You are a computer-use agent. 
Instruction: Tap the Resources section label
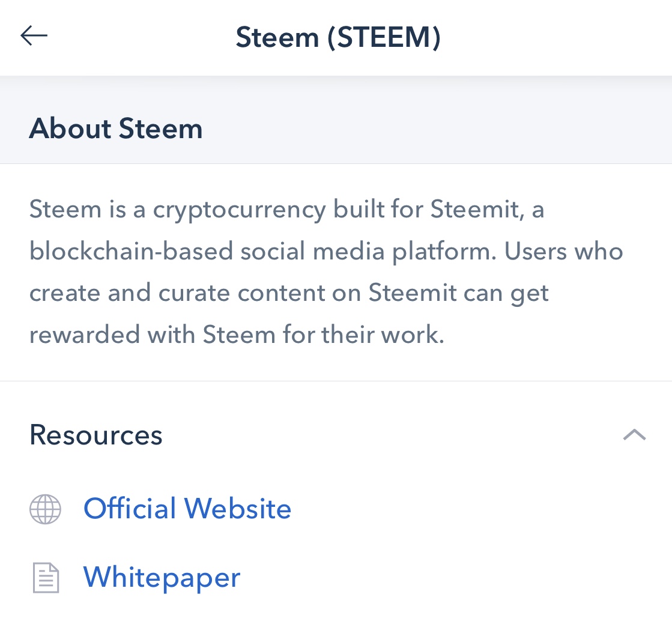pos(96,435)
